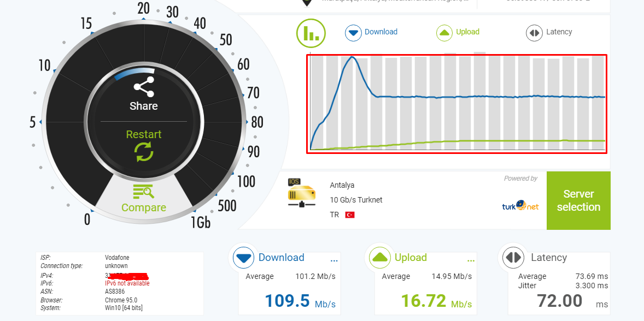Click the ISP value Vodafone
Viewport: 644px width, 321px height.
tap(117, 258)
